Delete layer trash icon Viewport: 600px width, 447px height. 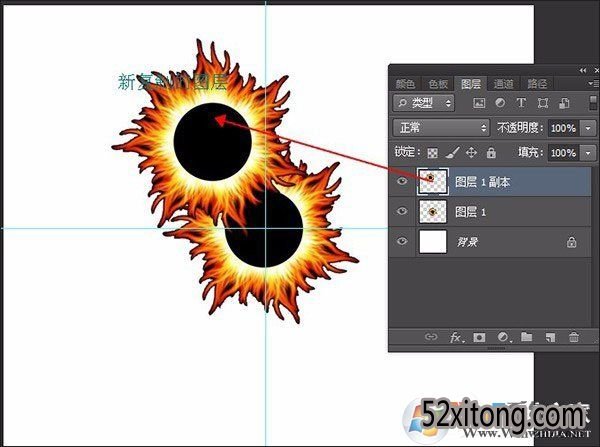click(574, 337)
